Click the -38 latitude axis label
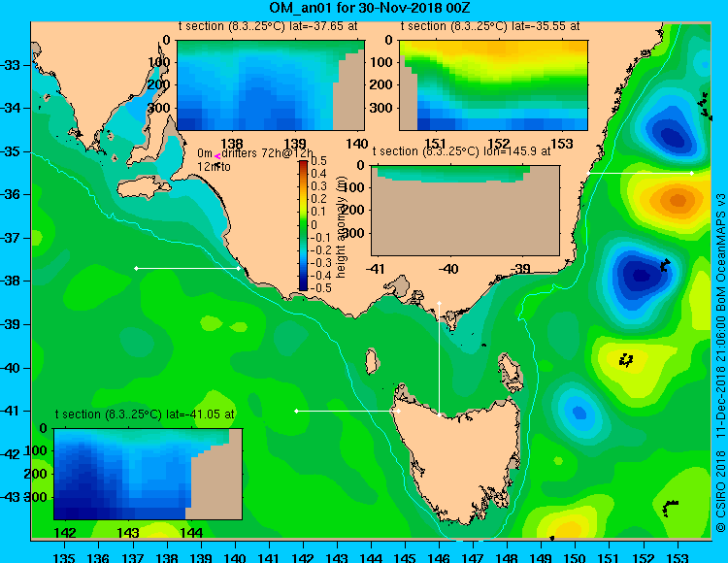Image resolution: width=728 pixels, height=563 pixels. click(11, 281)
